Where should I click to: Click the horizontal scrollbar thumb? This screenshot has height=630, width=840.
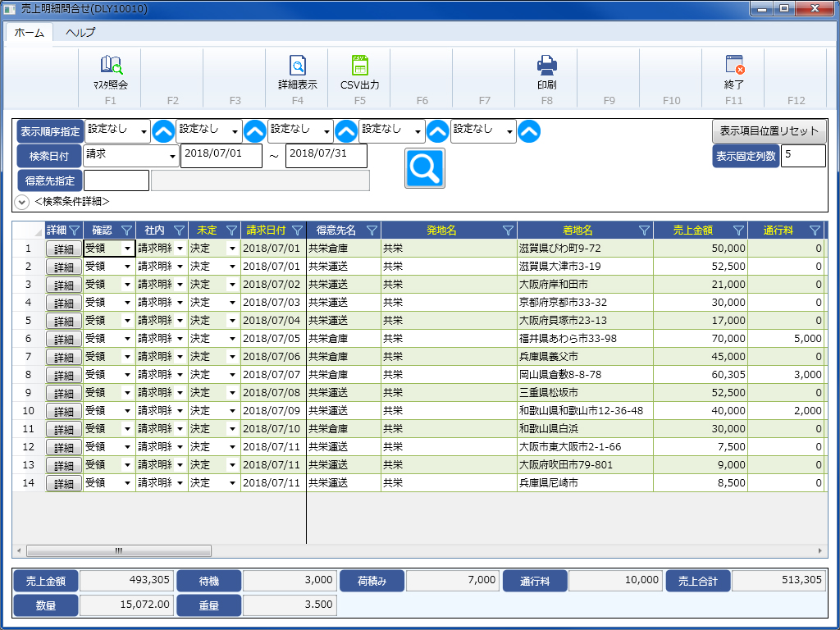(119, 550)
